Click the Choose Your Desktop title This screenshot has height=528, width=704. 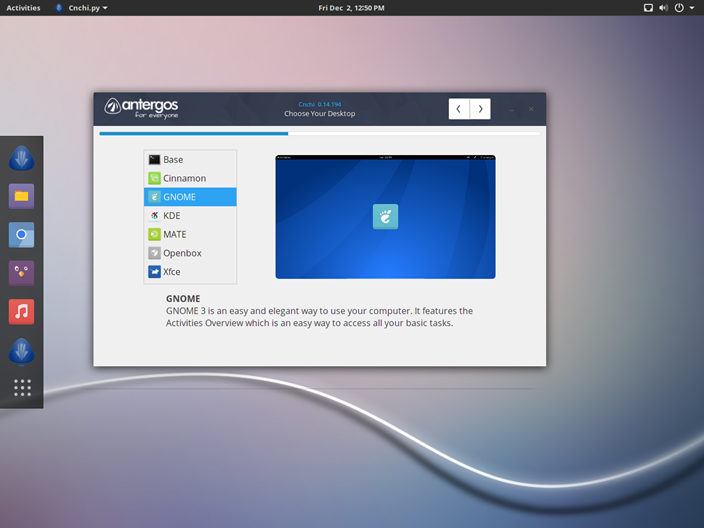[x=320, y=114]
